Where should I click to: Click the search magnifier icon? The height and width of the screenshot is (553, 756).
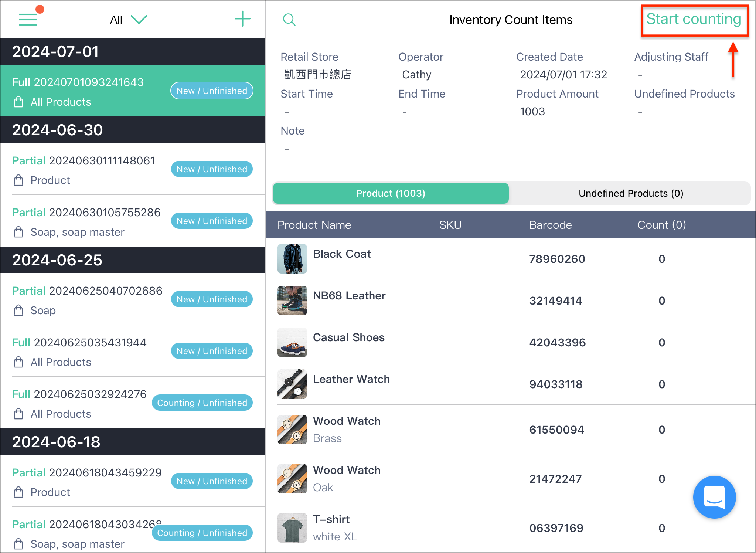click(x=289, y=20)
